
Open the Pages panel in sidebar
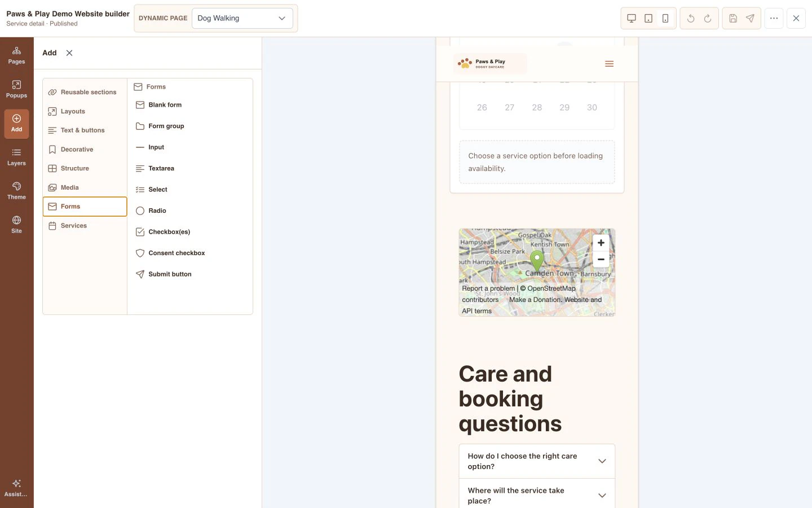tap(16, 55)
